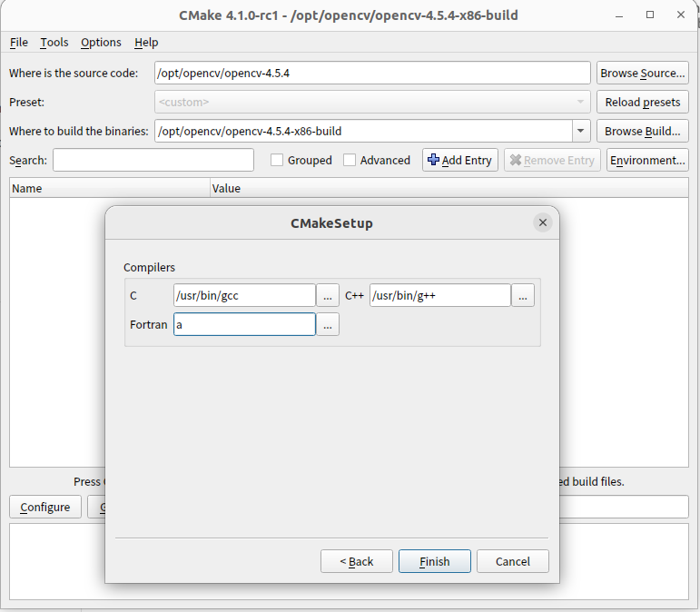Go Back in CMakeSetup wizard
The width and height of the screenshot is (700, 612).
tap(356, 561)
